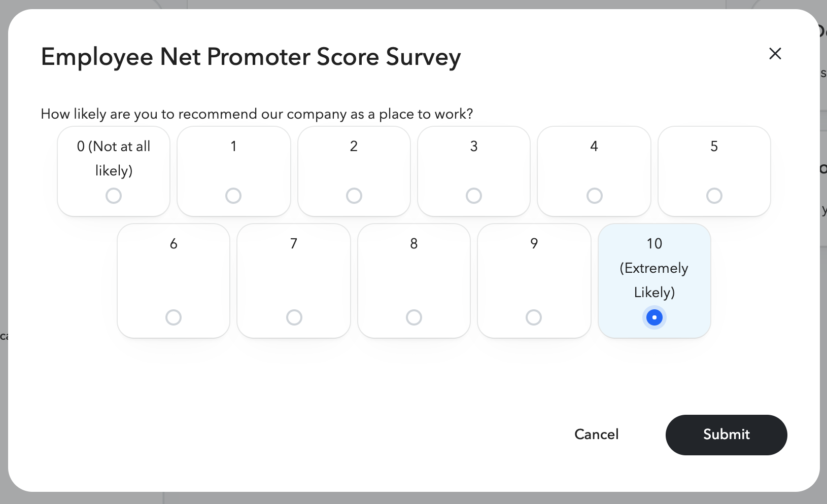Click the recommendation question text
The image size is (827, 504).
point(257,114)
